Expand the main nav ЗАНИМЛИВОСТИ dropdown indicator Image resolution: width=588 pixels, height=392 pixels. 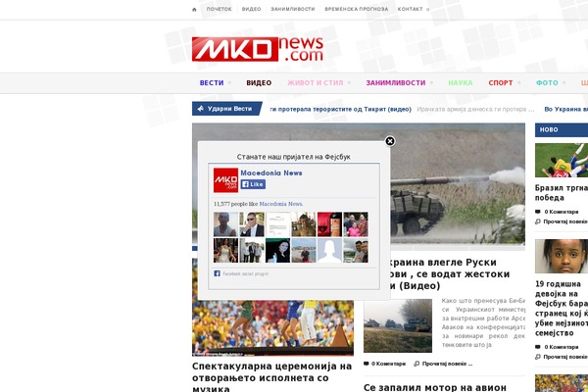(x=431, y=83)
